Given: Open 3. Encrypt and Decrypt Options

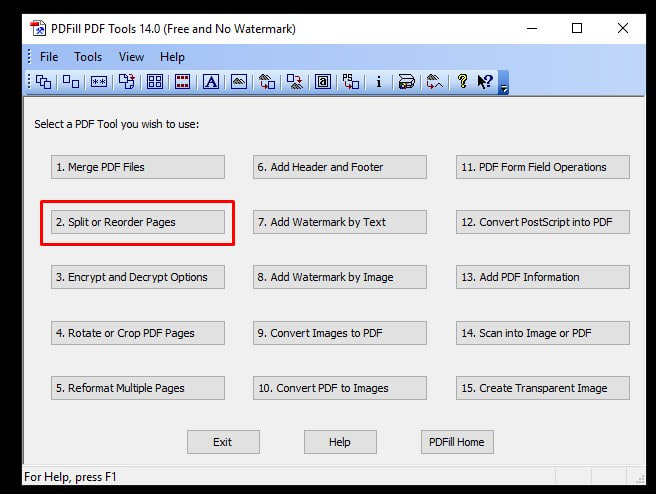Looking at the screenshot, I should click(138, 277).
